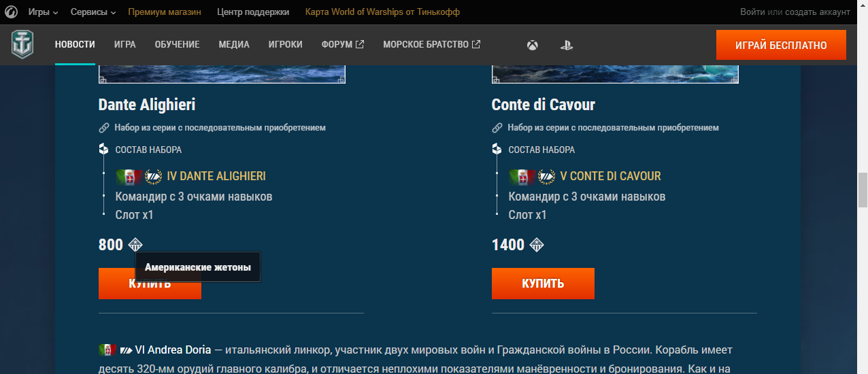Click КУПИТЬ button for Dante Alighieri
Image resolution: width=868 pixels, height=374 pixels.
point(150,284)
